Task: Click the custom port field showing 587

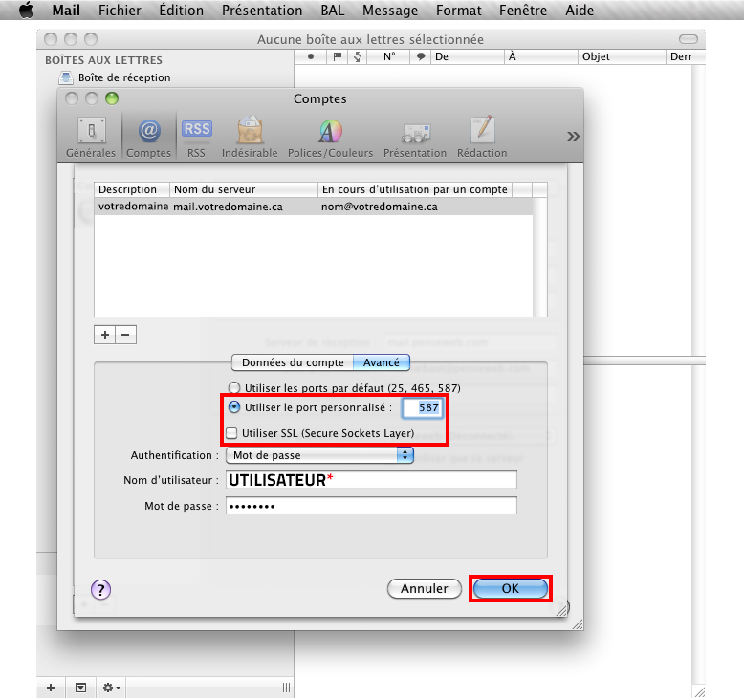Action: (x=423, y=407)
